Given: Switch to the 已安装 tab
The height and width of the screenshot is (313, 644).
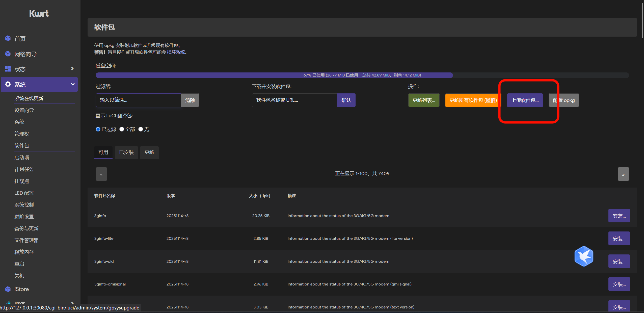Looking at the screenshot, I should [126, 152].
